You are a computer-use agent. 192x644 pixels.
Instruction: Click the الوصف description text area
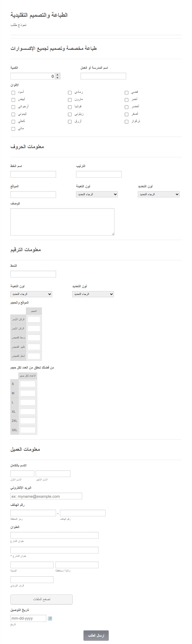[62, 222]
